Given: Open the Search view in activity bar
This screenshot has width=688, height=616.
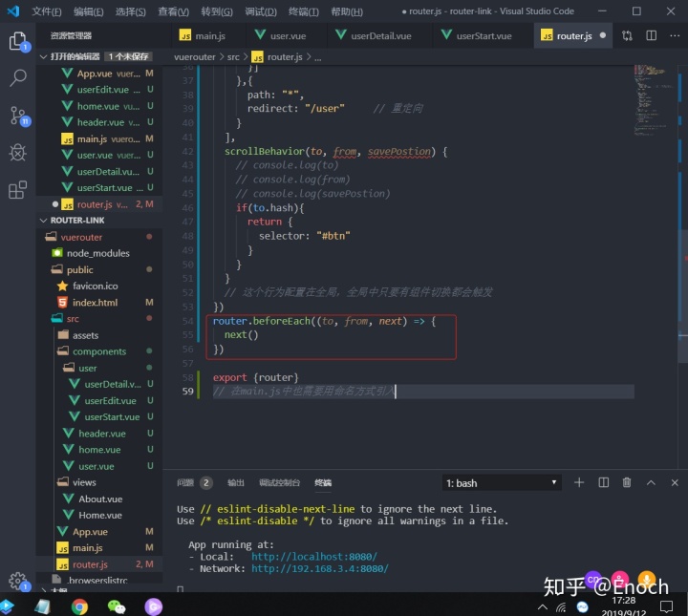Looking at the screenshot, I should [x=18, y=77].
